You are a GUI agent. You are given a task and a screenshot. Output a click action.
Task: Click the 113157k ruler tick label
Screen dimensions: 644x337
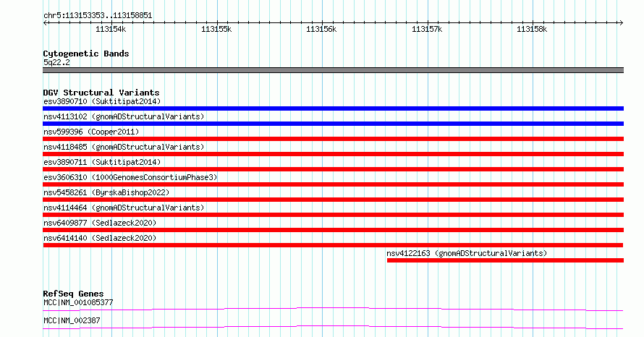click(427, 30)
